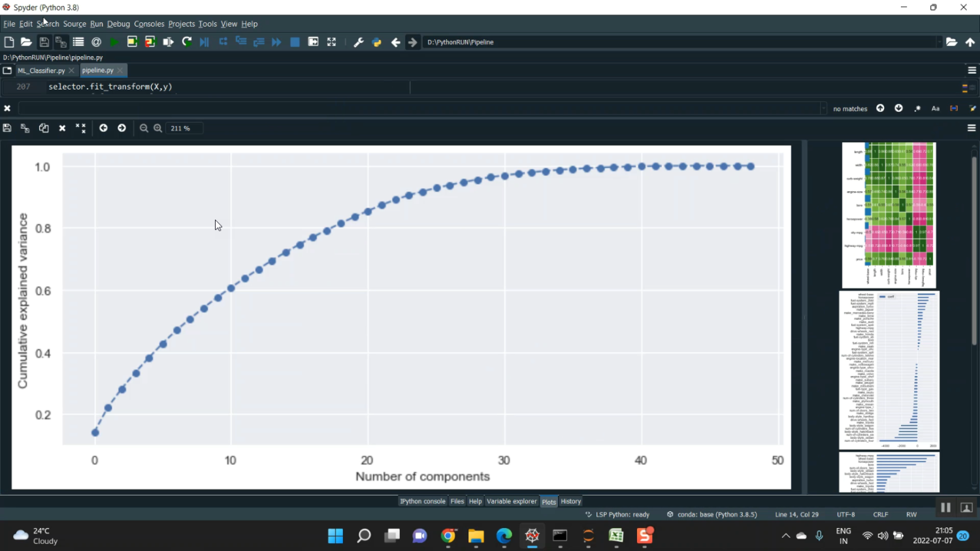Start debugging the file icon

[x=204, y=42]
